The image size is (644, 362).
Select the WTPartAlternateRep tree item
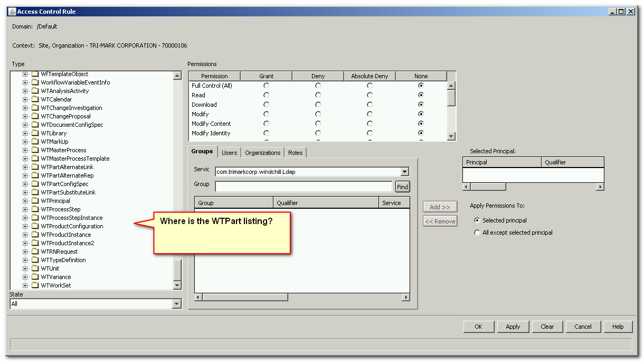[67, 175]
